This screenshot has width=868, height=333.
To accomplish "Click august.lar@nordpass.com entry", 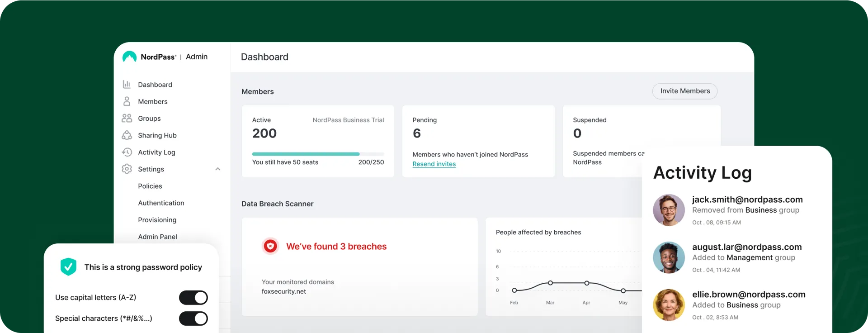I will (x=747, y=247).
